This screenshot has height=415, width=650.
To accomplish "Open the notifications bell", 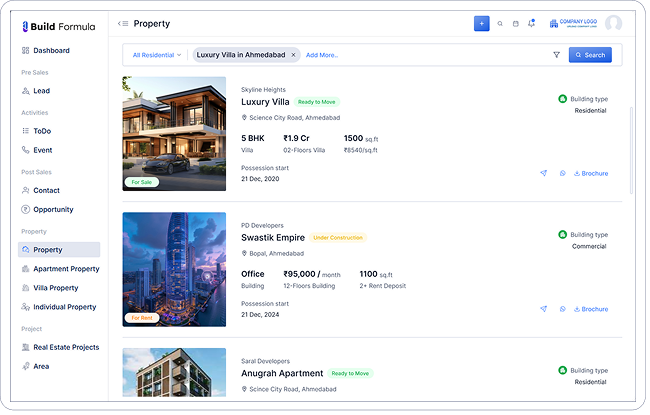I will click(531, 23).
